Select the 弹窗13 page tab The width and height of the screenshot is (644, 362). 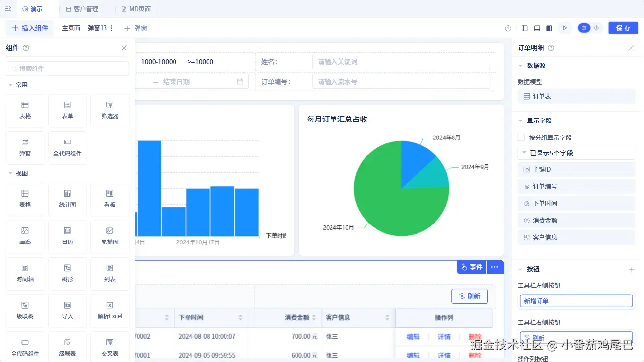click(97, 28)
